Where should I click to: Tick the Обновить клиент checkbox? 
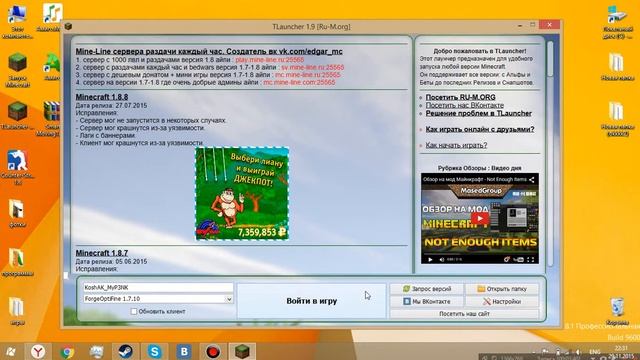[x=133, y=311]
